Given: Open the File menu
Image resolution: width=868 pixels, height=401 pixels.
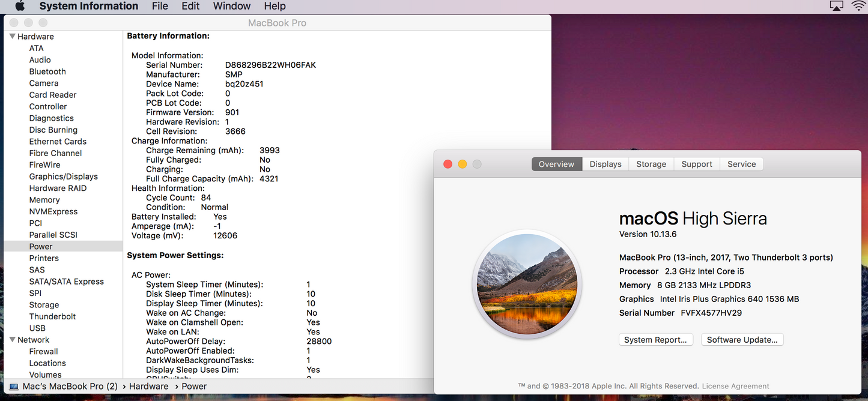Looking at the screenshot, I should point(160,6).
